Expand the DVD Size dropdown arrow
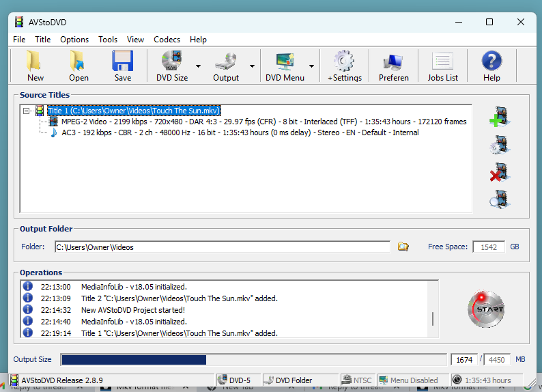This screenshot has width=542, height=392. 198,66
